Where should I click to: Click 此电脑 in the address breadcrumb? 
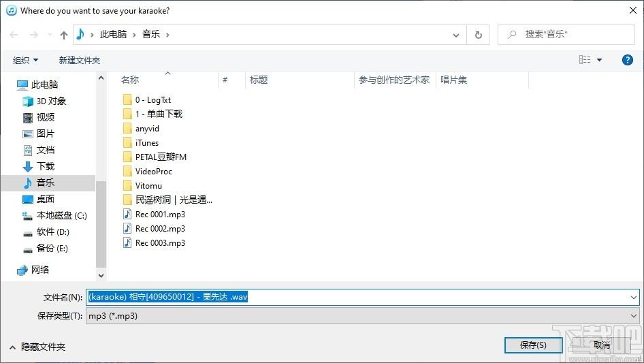tap(113, 35)
